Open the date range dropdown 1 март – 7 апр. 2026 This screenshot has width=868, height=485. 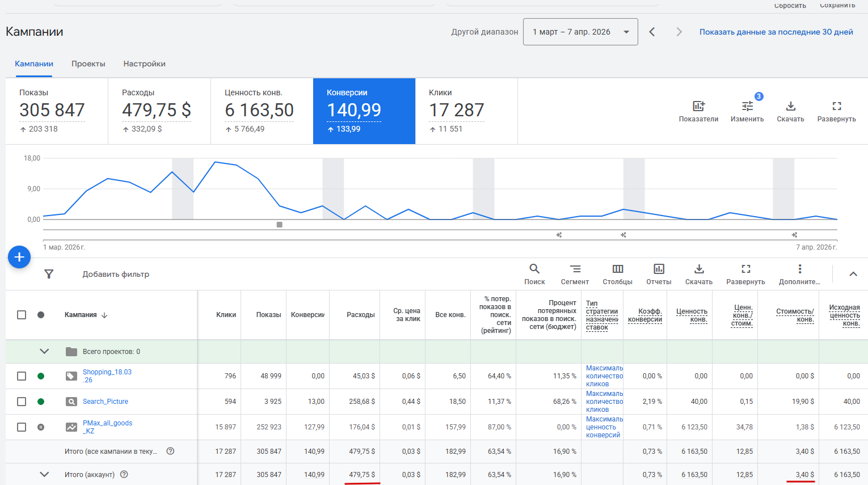(580, 32)
